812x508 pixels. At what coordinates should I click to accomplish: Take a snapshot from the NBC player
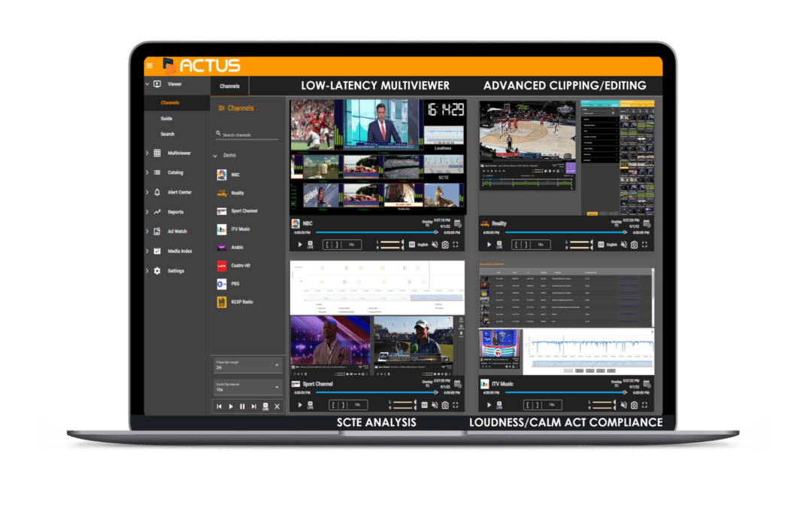tap(445, 245)
